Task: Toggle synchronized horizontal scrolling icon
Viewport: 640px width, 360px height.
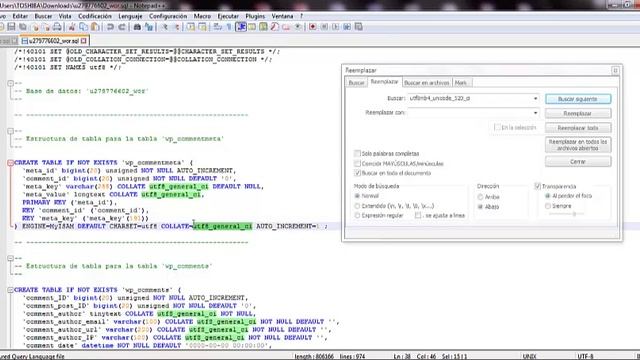Action: (202, 27)
